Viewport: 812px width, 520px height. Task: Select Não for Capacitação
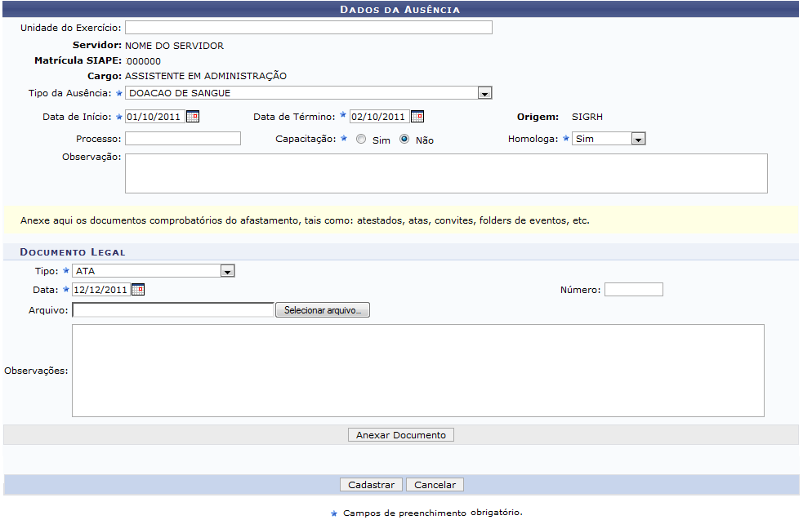(x=404, y=140)
